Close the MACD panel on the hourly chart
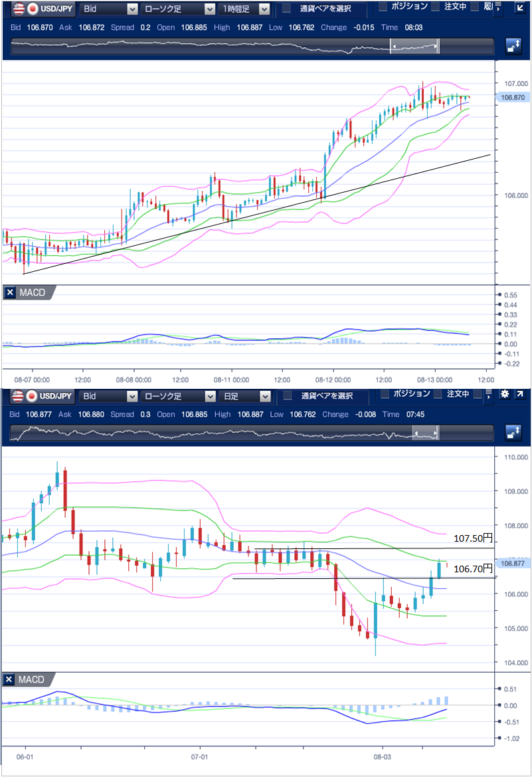Viewport: 532px width, 777px height. point(10,293)
